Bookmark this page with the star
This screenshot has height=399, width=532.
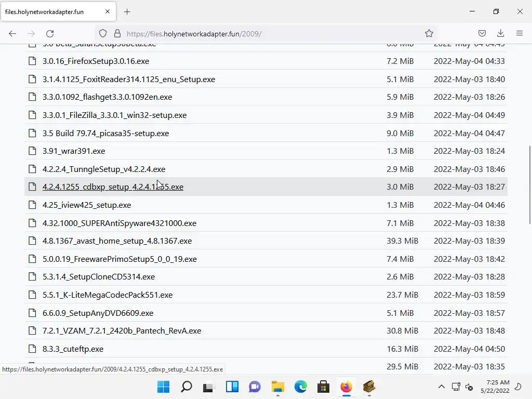(x=429, y=34)
